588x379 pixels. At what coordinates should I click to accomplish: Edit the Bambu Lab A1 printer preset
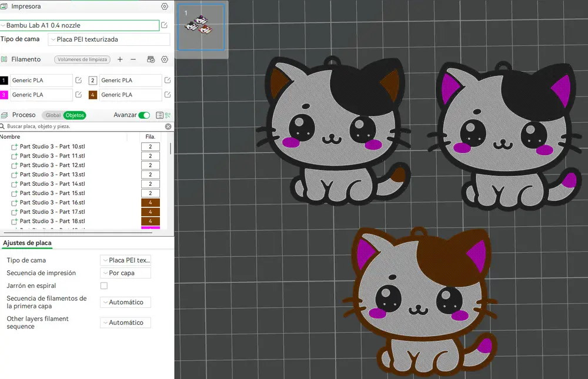pyautogui.click(x=164, y=25)
